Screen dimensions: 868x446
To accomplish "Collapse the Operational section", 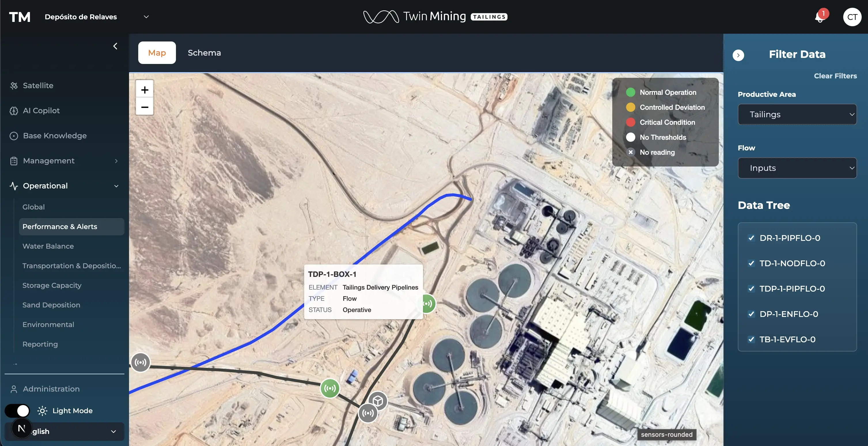I will click(116, 186).
